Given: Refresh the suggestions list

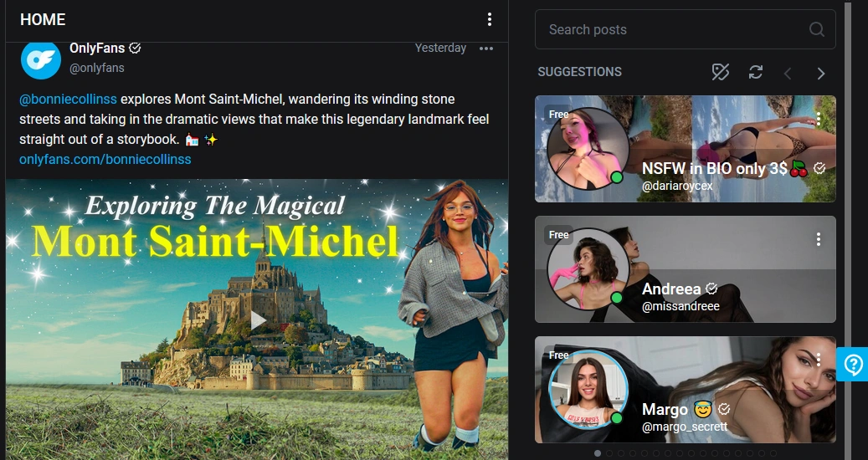Looking at the screenshot, I should (x=756, y=72).
